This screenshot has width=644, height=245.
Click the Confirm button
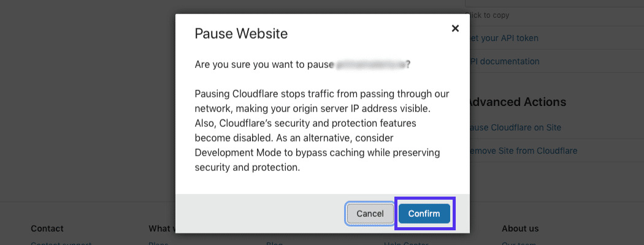(424, 214)
